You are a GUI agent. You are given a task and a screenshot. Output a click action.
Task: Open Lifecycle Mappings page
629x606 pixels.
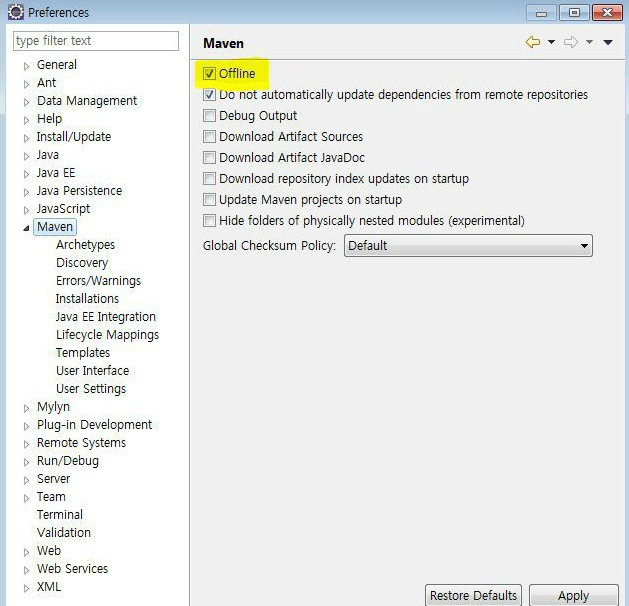click(108, 334)
